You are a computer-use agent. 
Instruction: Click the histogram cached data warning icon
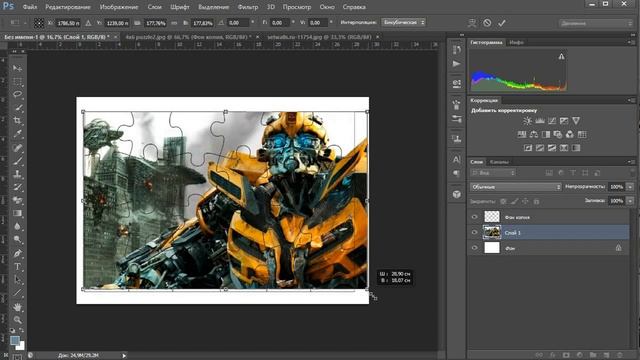(562, 56)
